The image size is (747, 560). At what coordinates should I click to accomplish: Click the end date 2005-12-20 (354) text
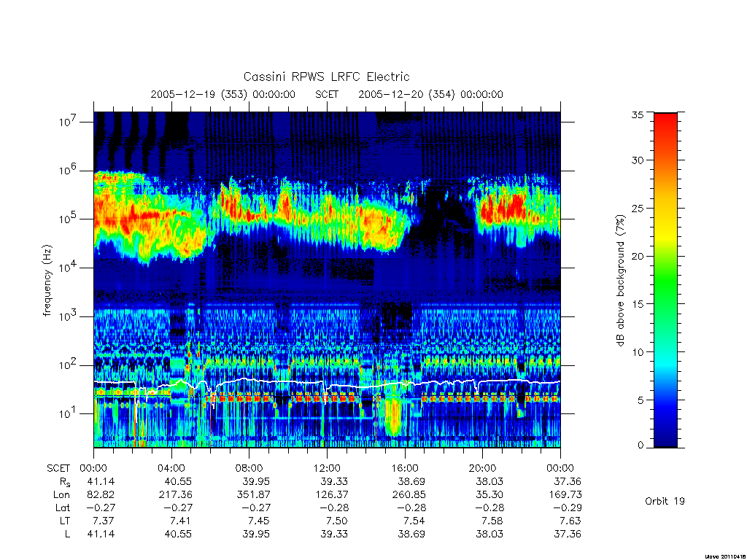coord(406,94)
